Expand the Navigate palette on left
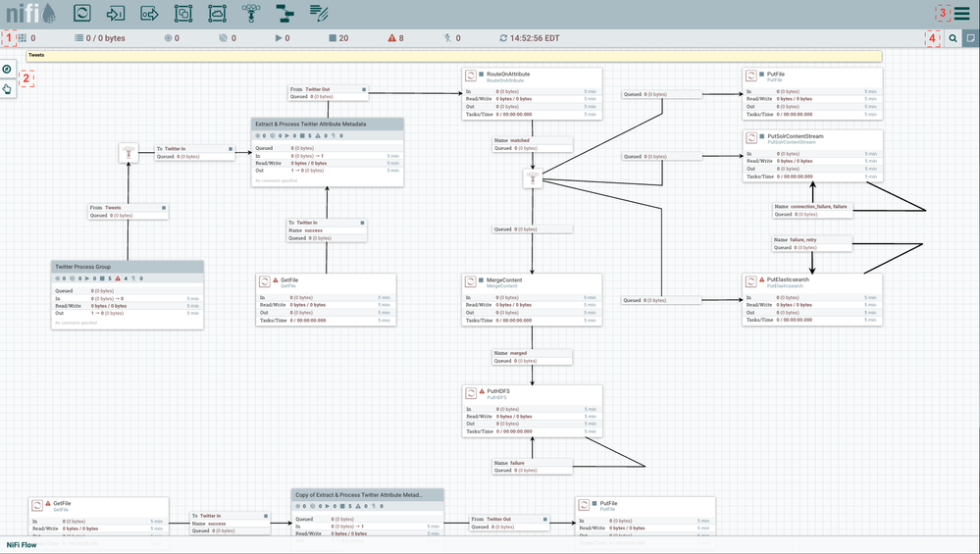Viewport: 980px width, 554px height. [x=7, y=70]
